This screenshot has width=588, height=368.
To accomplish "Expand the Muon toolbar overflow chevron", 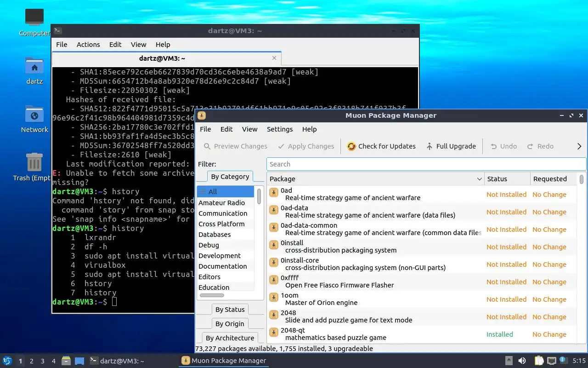I will (579, 146).
